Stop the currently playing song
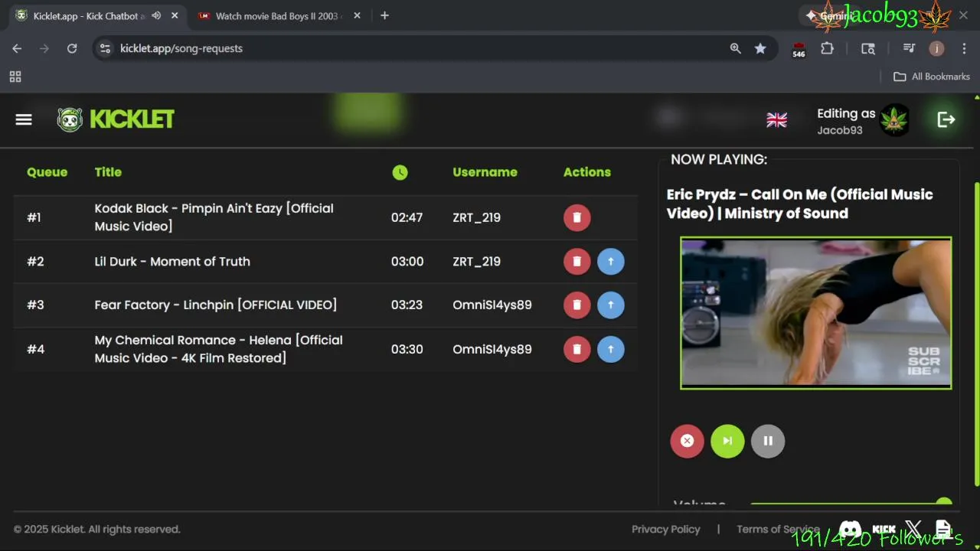This screenshot has width=980, height=551. (x=687, y=441)
